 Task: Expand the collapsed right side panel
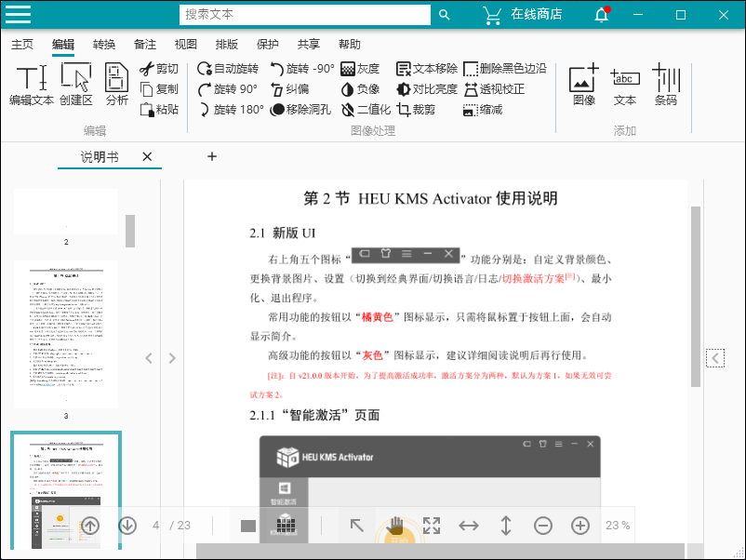pos(714,358)
